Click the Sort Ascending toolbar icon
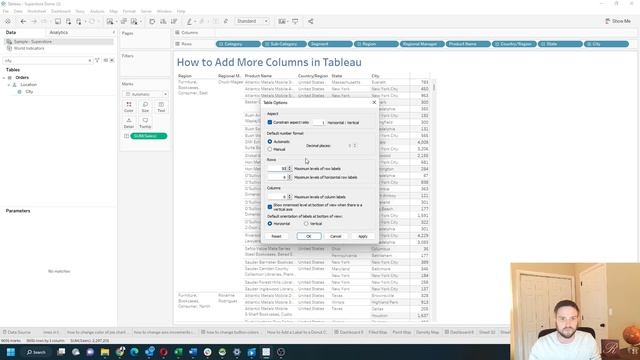640x360 pixels. pos(163,21)
